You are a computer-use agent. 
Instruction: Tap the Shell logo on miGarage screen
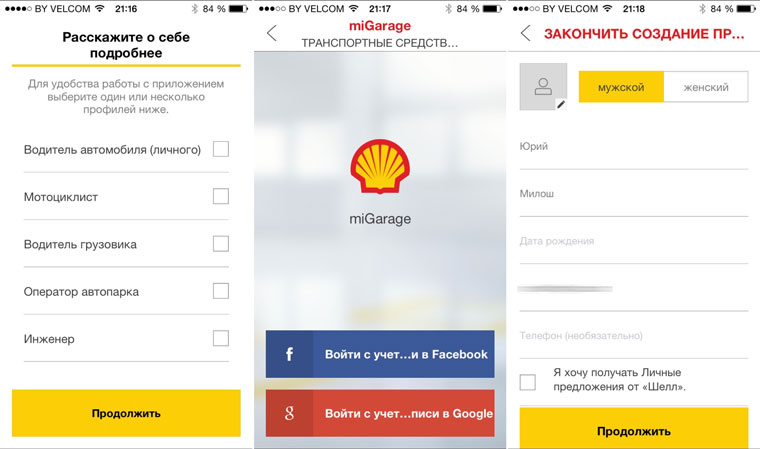pyautogui.click(x=380, y=166)
